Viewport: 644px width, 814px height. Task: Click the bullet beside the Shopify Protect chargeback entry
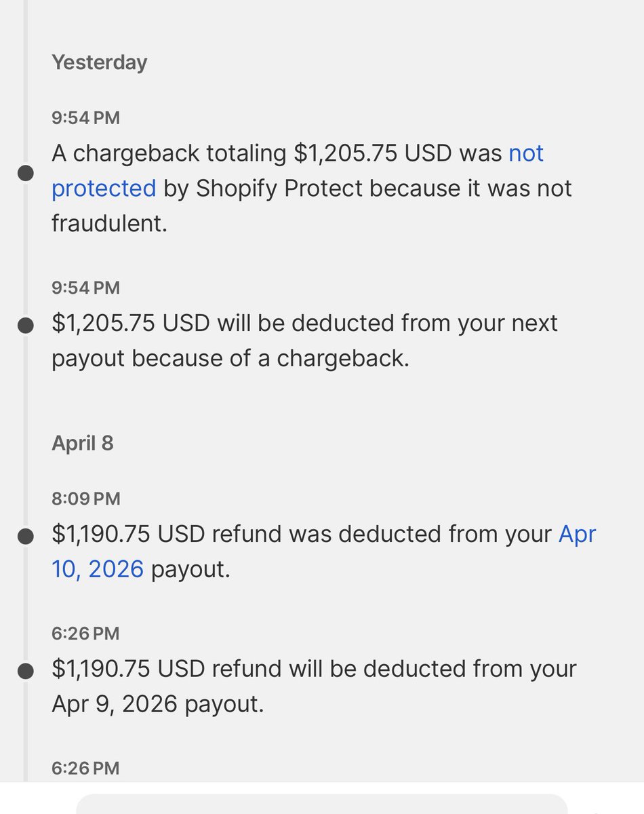pyautogui.click(x=26, y=173)
